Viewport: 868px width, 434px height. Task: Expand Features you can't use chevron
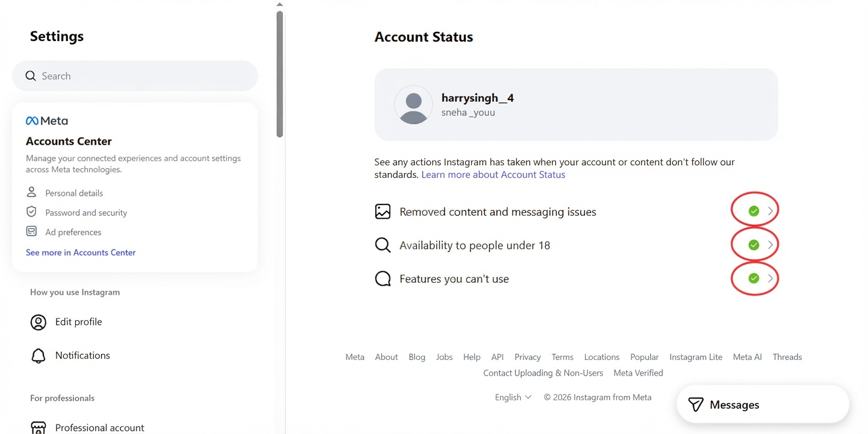point(770,278)
